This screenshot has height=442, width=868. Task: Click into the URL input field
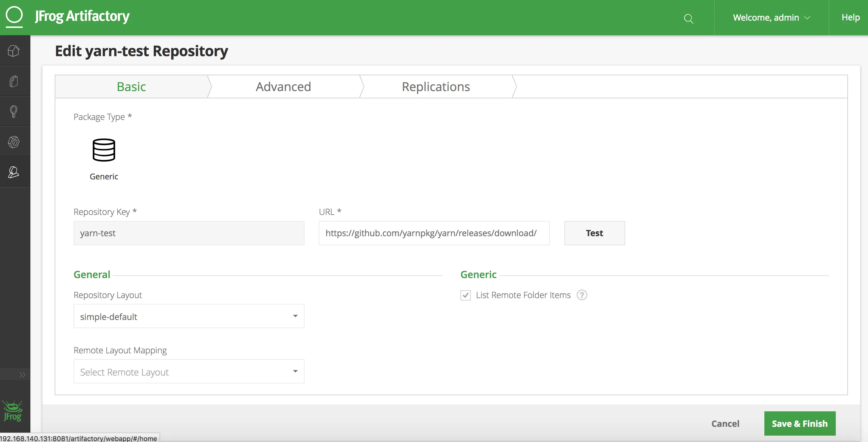pyautogui.click(x=434, y=233)
